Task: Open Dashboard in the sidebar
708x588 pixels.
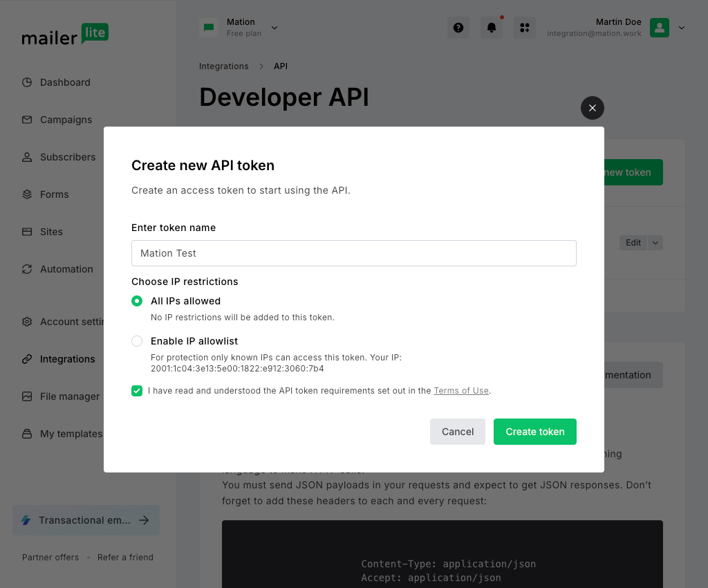Action: [x=65, y=82]
